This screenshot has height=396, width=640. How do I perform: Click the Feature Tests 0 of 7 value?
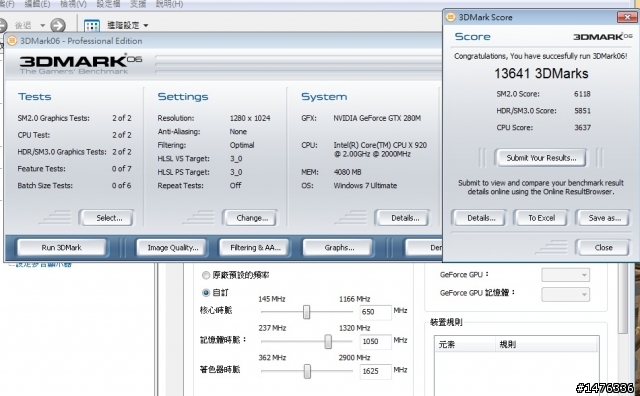tap(122, 169)
